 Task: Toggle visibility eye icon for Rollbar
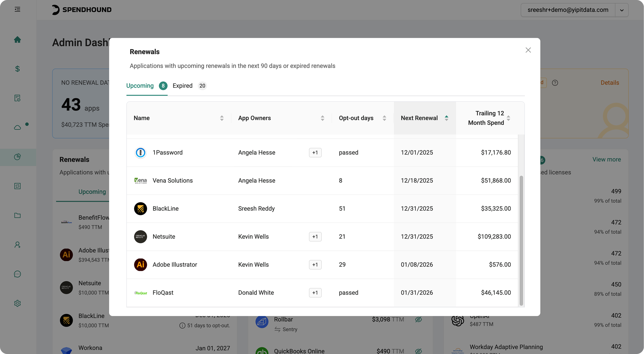tap(419, 319)
